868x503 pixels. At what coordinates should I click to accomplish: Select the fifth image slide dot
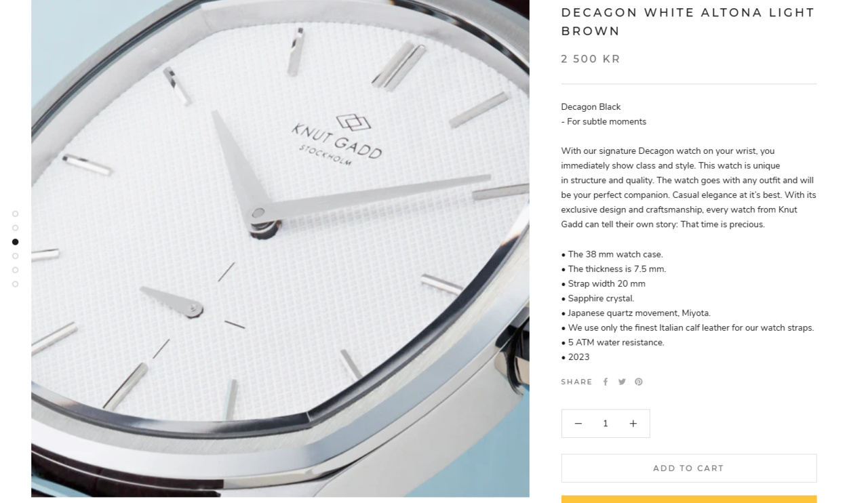click(x=15, y=270)
